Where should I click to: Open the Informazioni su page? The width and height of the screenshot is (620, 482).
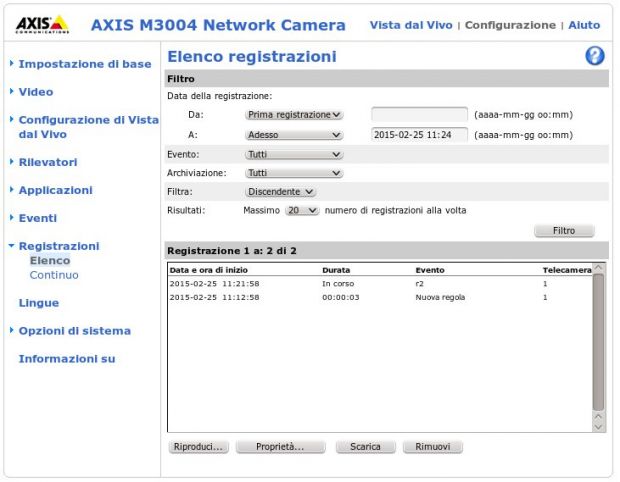(67, 359)
